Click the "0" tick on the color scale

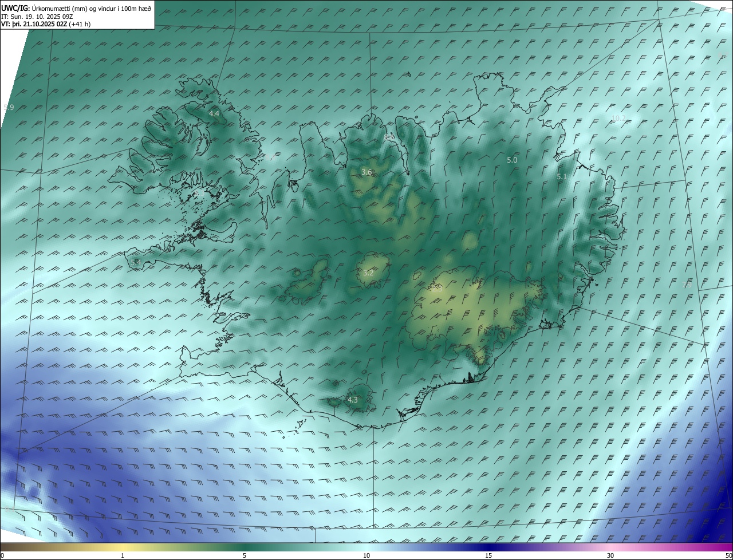click(x=2, y=555)
